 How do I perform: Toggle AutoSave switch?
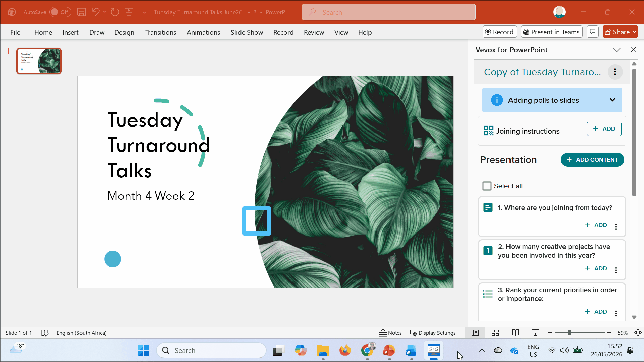coord(60,12)
